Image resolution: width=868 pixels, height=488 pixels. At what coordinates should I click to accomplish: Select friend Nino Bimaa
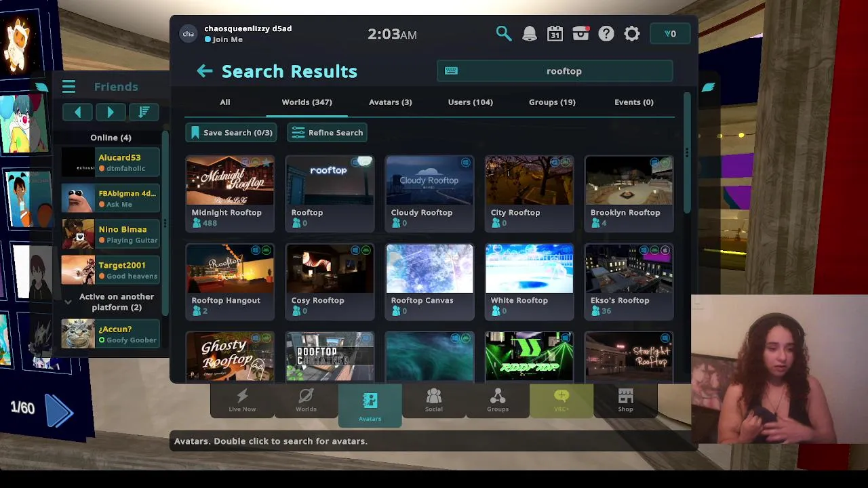111,235
